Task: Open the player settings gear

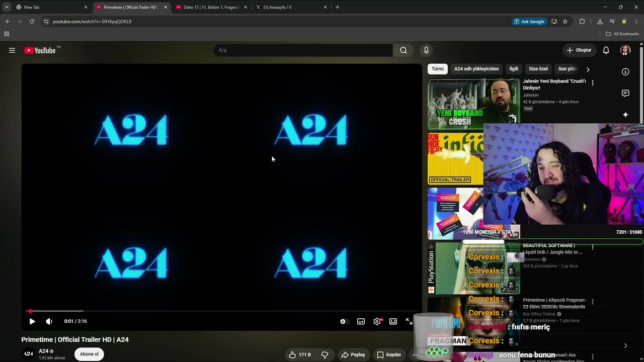Action: [377, 321]
